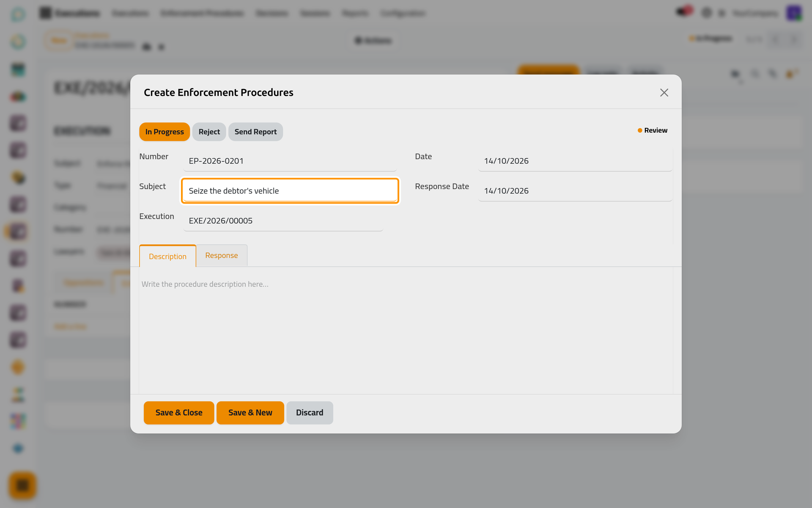Select the Review status indicator
This screenshot has height=508, width=812.
(653, 130)
